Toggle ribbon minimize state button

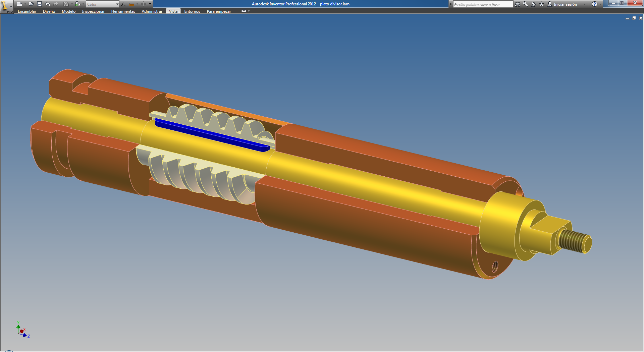(244, 11)
